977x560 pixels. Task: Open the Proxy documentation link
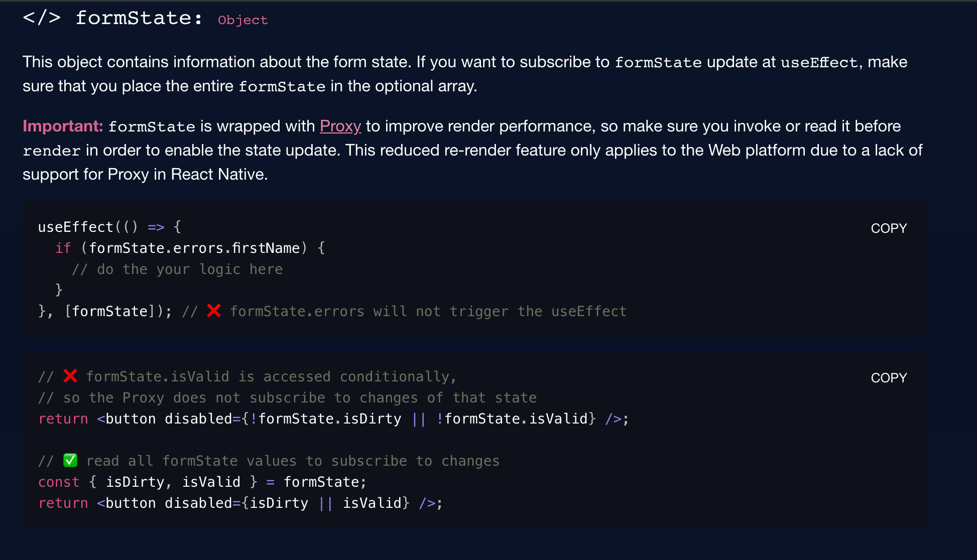[x=340, y=126]
